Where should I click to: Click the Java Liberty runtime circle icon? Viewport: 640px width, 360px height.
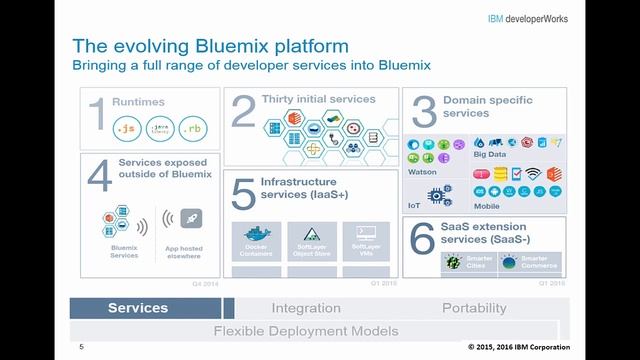[160, 129]
